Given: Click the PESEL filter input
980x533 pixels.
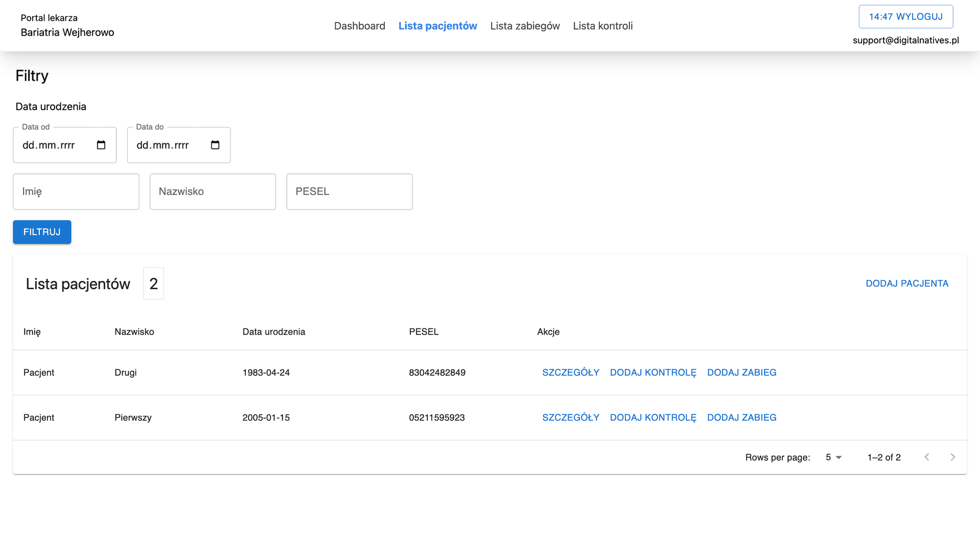Looking at the screenshot, I should (350, 192).
